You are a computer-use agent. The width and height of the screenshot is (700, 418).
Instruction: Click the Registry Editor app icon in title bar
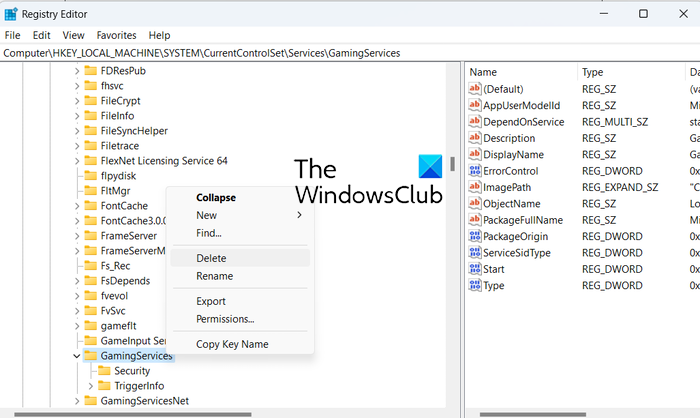coord(11,14)
